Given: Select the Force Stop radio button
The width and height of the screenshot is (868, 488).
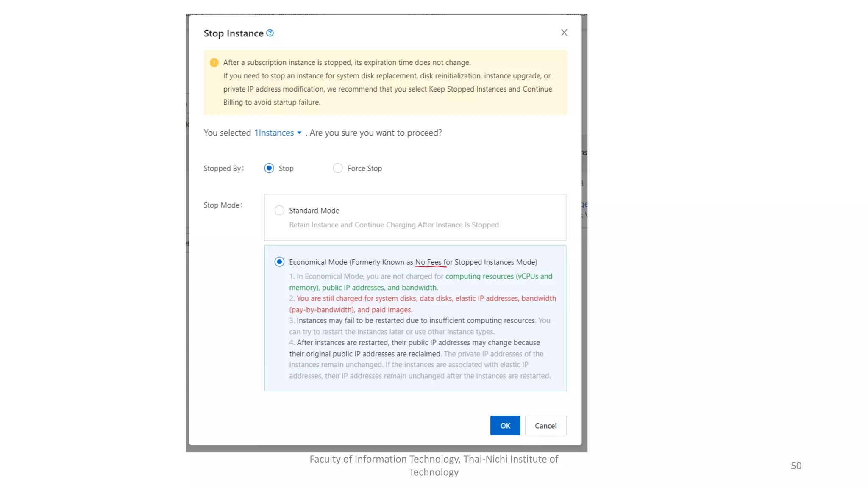Looking at the screenshot, I should pos(337,168).
